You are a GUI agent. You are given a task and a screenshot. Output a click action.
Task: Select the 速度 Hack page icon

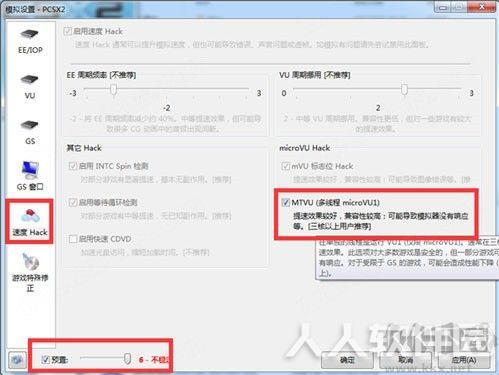point(30,222)
